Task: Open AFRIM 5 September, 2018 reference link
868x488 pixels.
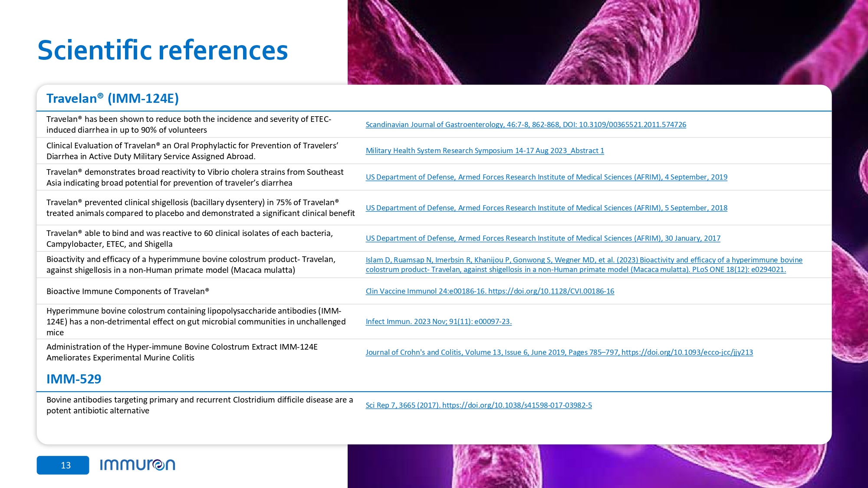Action: click(546, 208)
